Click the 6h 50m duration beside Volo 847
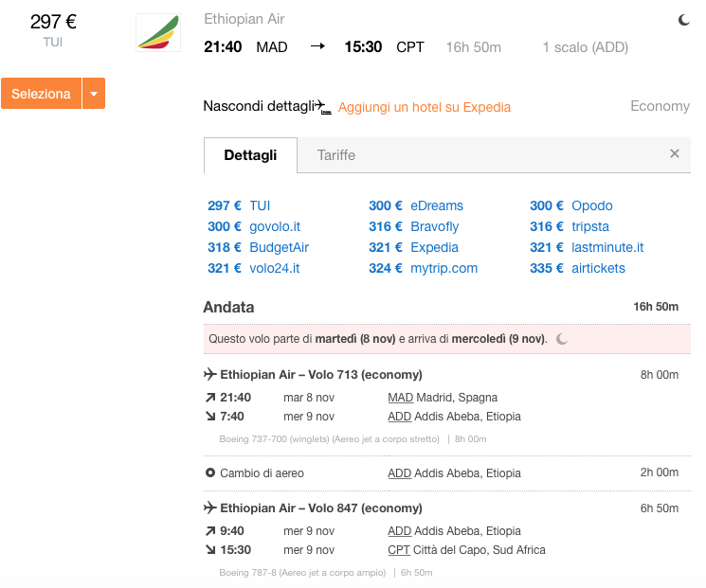Image resolution: width=706 pixels, height=588 pixels. pyautogui.click(x=660, y=508)
